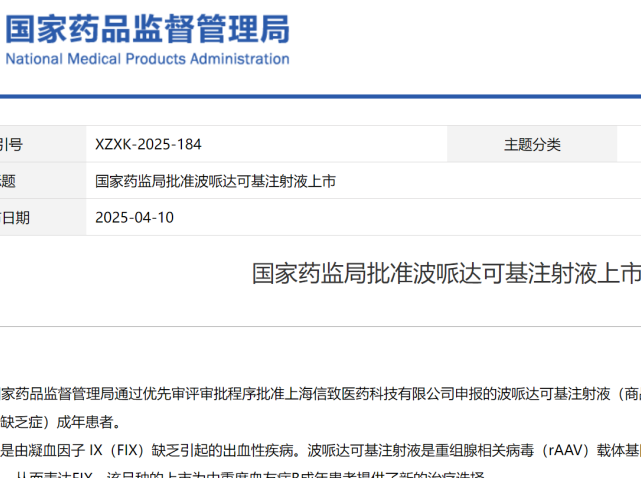The image size is (641, 478).
Task: Click the first paragraph starting with 国家药品监督管理局通过
Action: click(x=320, y=394)
